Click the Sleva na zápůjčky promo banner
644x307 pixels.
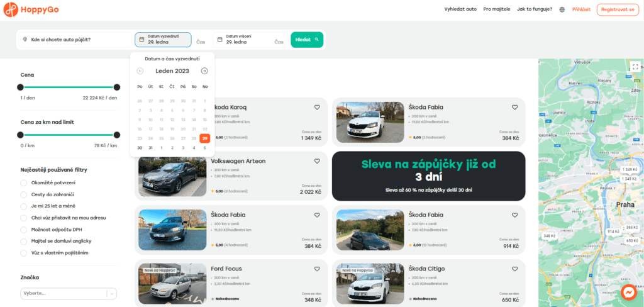pos(428,176)
